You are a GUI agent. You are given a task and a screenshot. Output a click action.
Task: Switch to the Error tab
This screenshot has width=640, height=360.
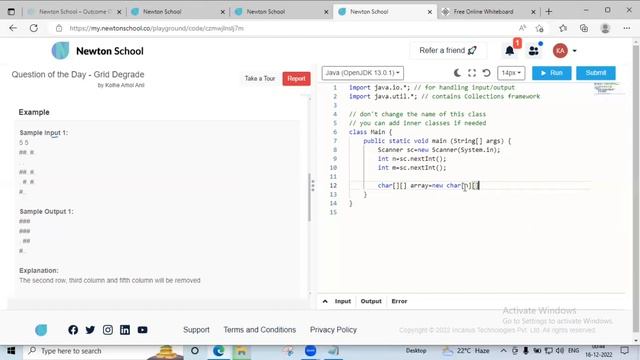pyautogui.click(x=399, y=301)
